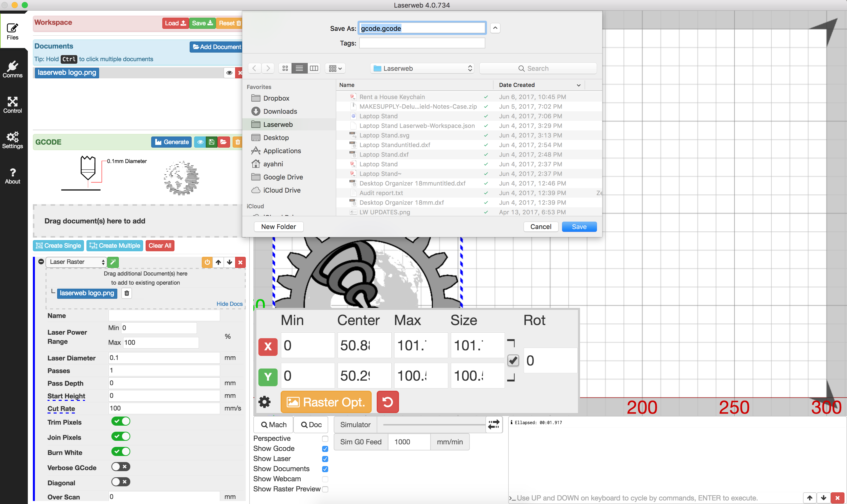This screenshot has height=504, width=847.
Task: Click the Mach zoom button
Action: tap(273, 425)
